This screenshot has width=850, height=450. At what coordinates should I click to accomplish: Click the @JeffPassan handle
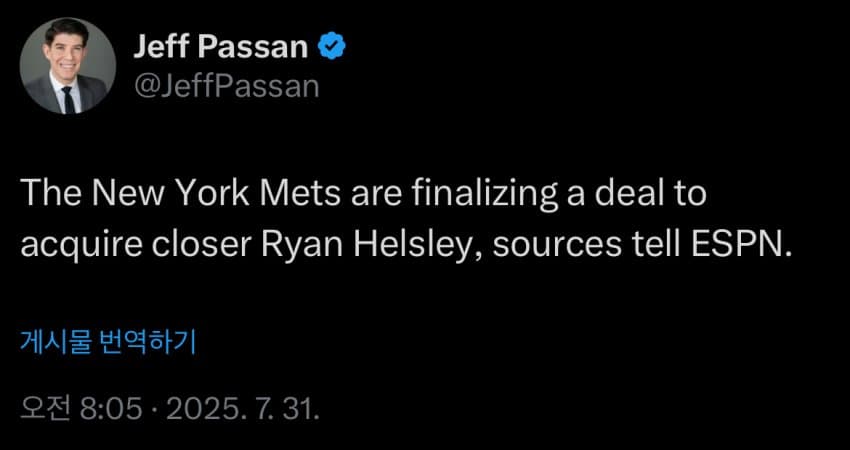pyautogui.click(x=225, y=86)
